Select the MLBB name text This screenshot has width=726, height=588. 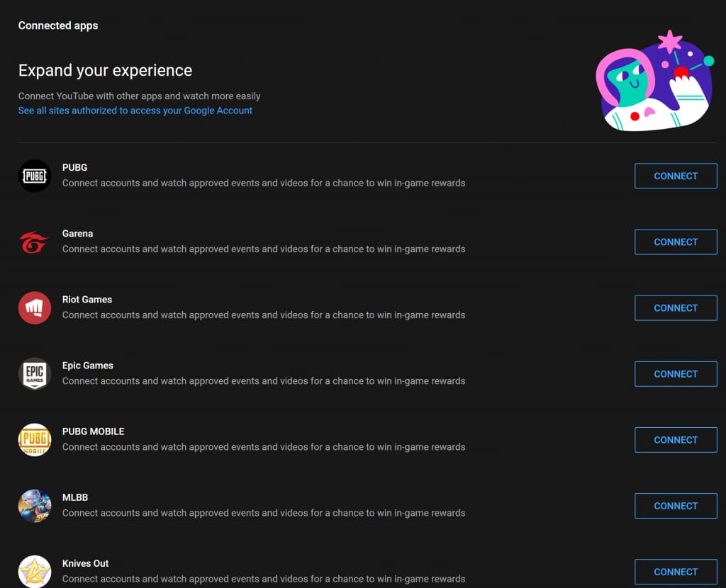pyautogui.click(x=75, y=497)
